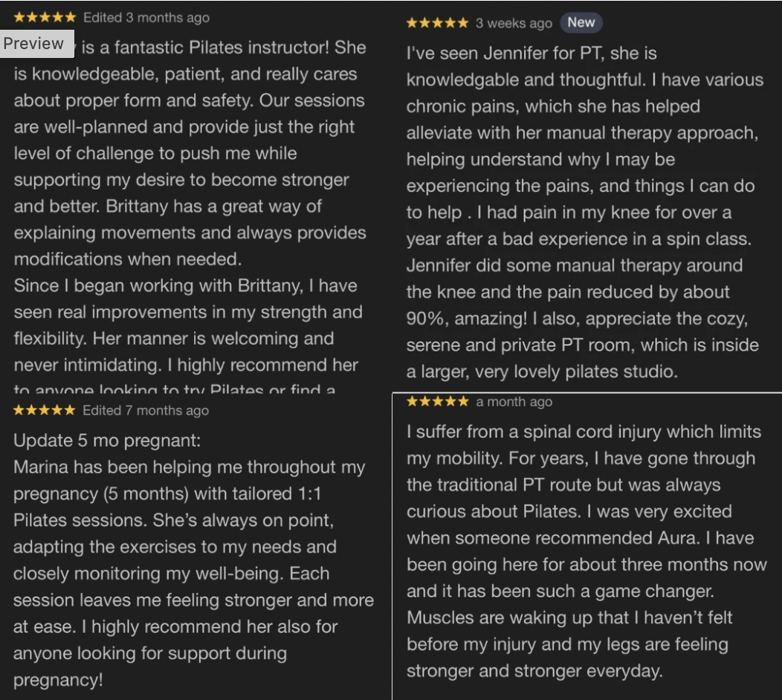This screenshot has height=700, width=782.
Task: Click the "fantastic Pilates instructor" opening line
Action: [223, 48]
